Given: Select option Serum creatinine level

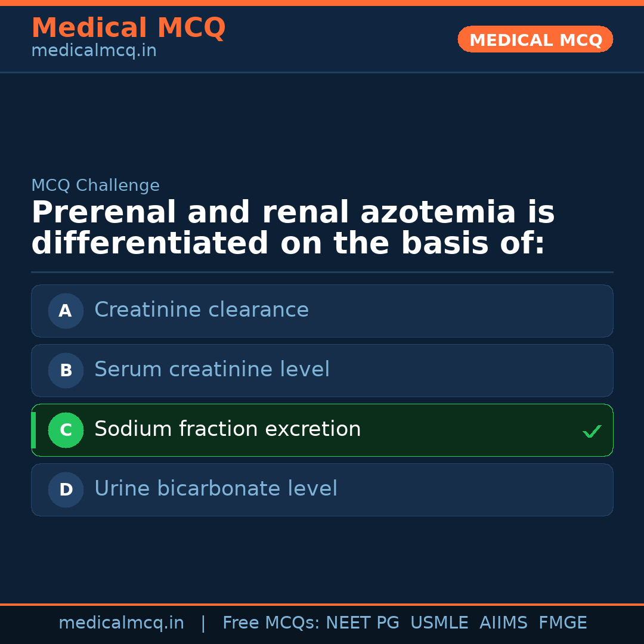Looking at the screenshot, I should click(212, 370).
